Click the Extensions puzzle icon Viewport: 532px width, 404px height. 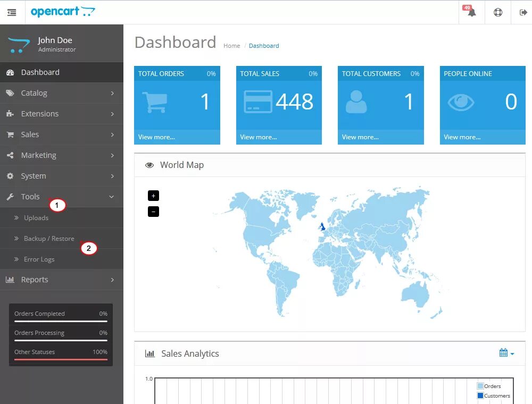(10, 114)
